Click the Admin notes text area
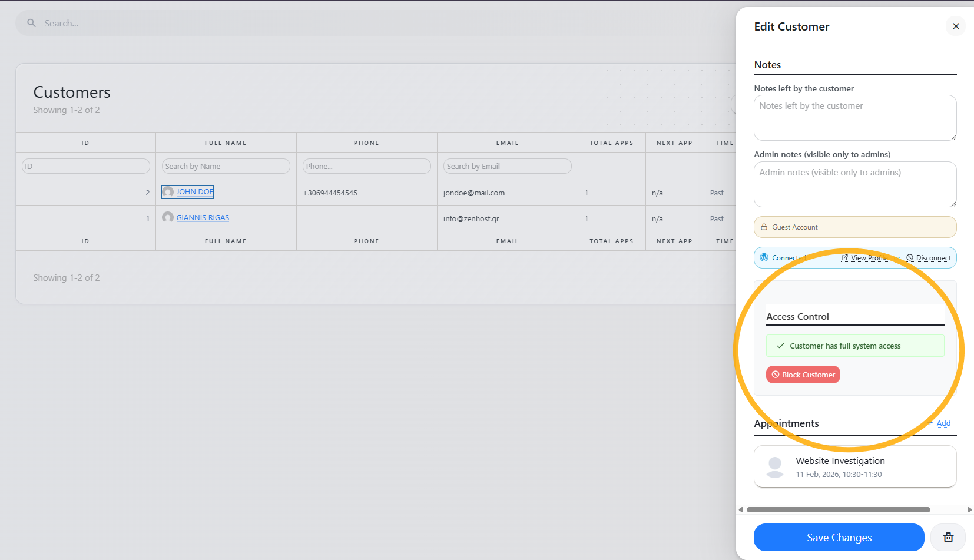The image size is (974, 560). pos(854,184)
